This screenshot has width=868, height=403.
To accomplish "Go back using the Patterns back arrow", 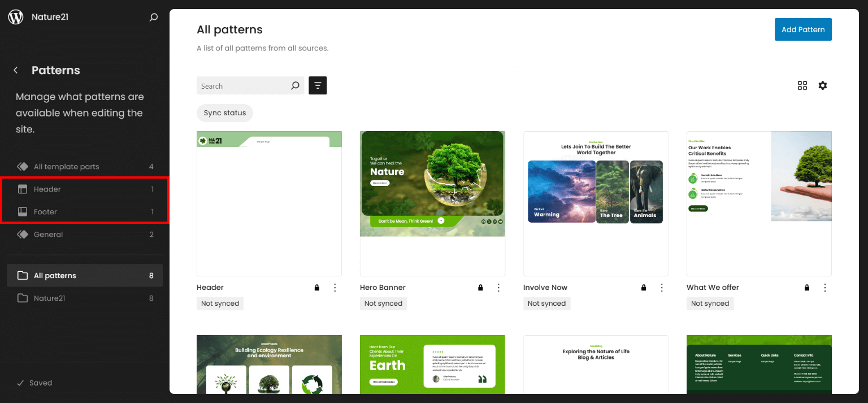I will 16,71.
